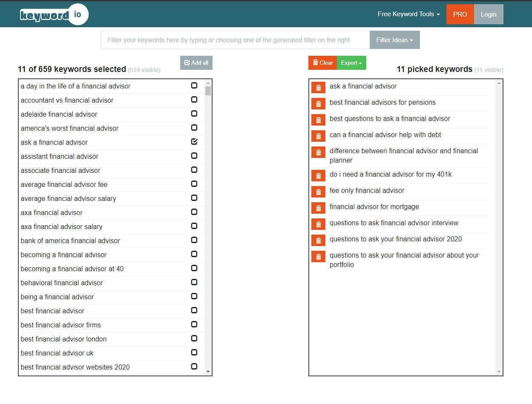Open the Filter Ideas dropdown

click(x=394, y=40)
